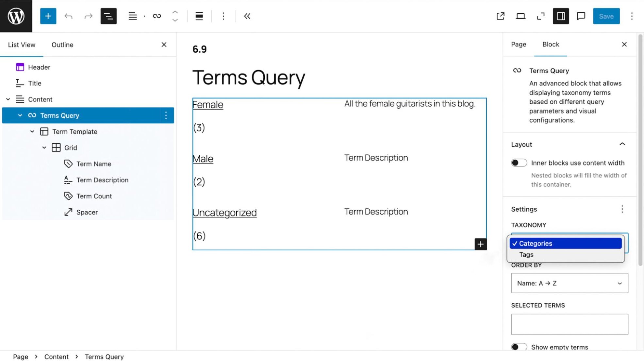Enable the Show empty terms toggle

pos(519,347)
